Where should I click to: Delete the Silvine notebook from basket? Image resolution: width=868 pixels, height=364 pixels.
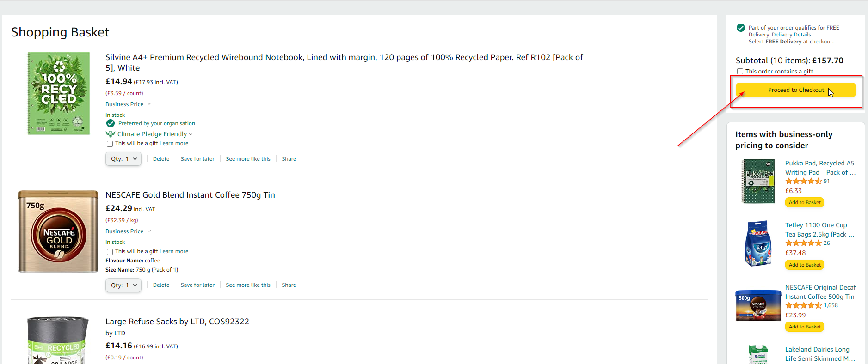[x=161, y=159]
